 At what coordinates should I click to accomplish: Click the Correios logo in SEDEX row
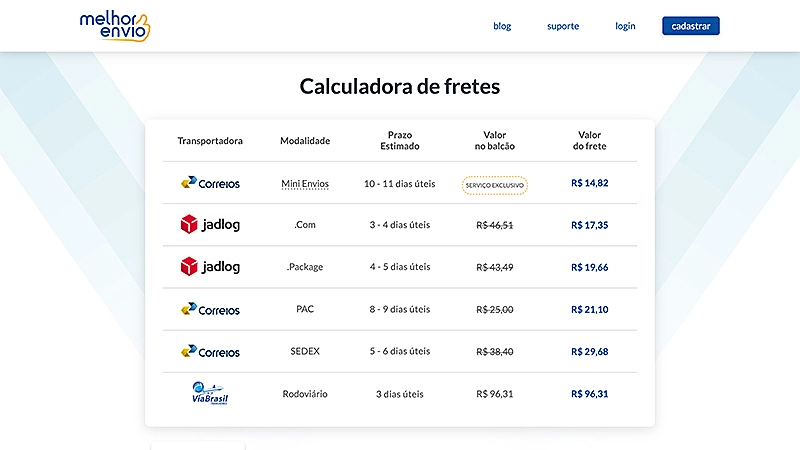click(x=210, y=351)
